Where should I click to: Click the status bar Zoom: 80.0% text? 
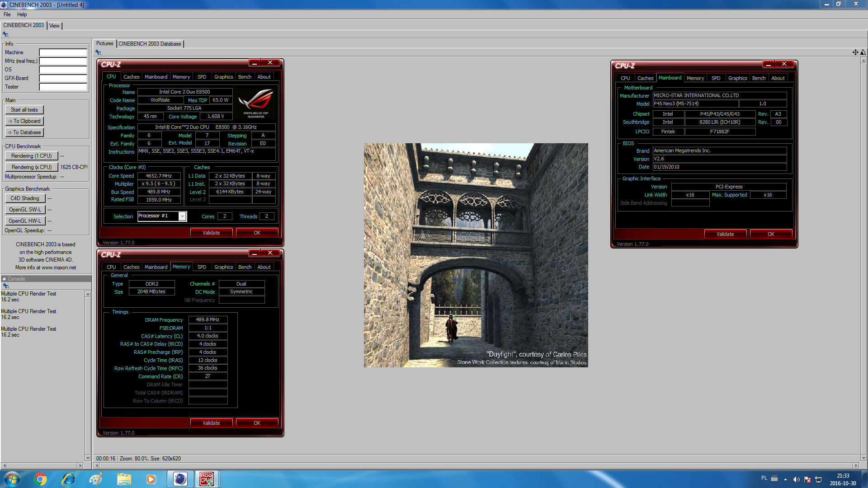133,459
